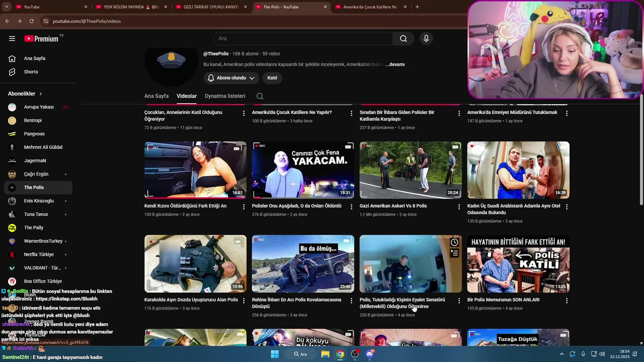
Task: Start voice search with microphone icon
Action: click(426, 39)
